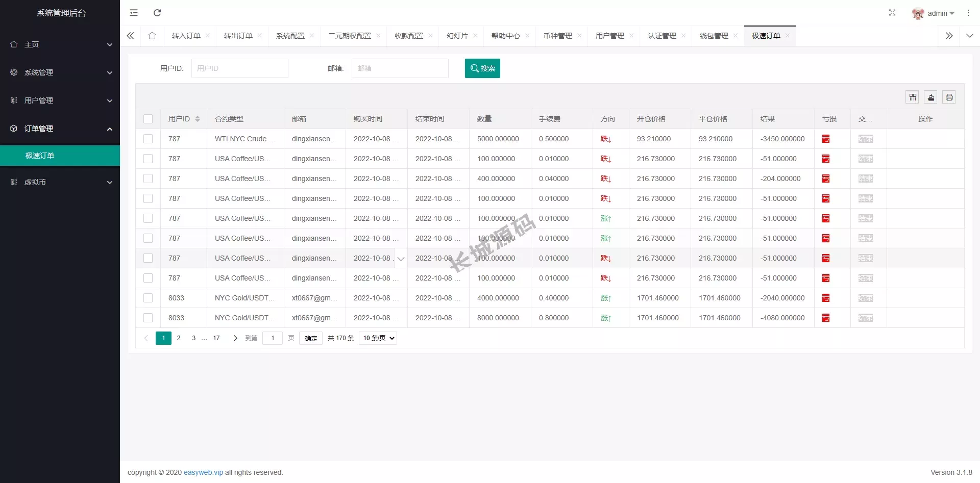
Task: Go to the home tab icon
Action: [x=152, y=36]
